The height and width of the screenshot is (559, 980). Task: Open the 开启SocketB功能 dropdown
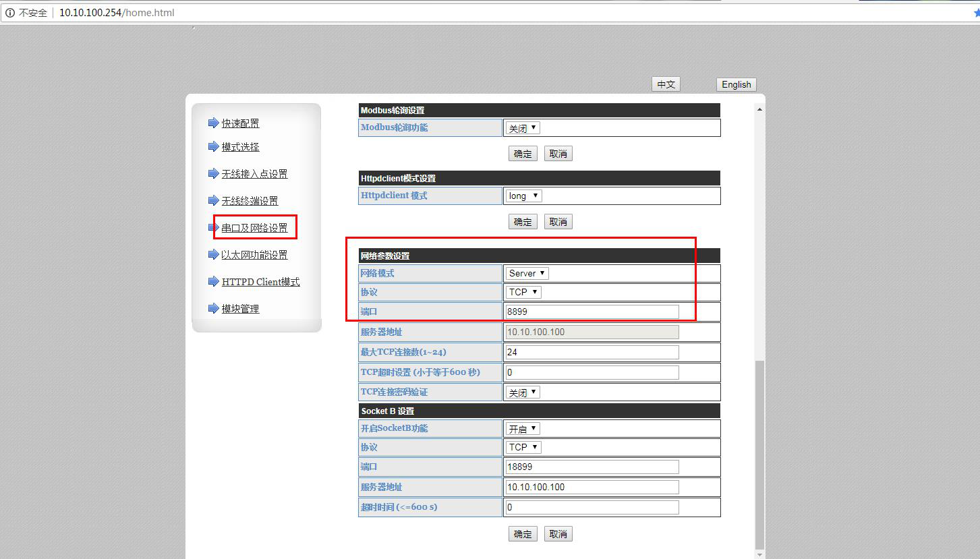click(523, 429)
